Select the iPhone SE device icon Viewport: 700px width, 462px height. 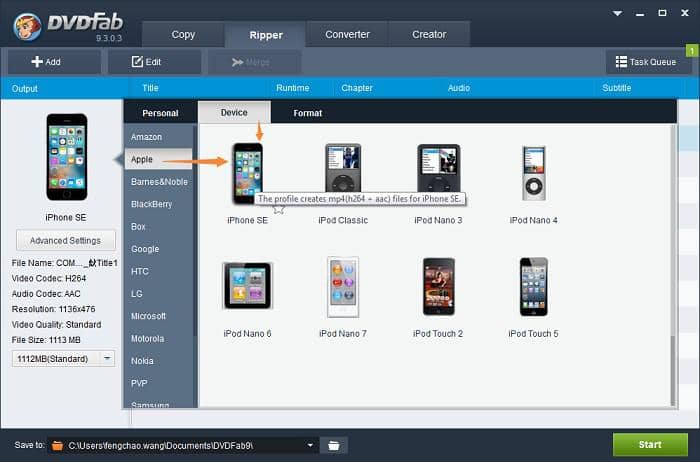pos(247,173)
